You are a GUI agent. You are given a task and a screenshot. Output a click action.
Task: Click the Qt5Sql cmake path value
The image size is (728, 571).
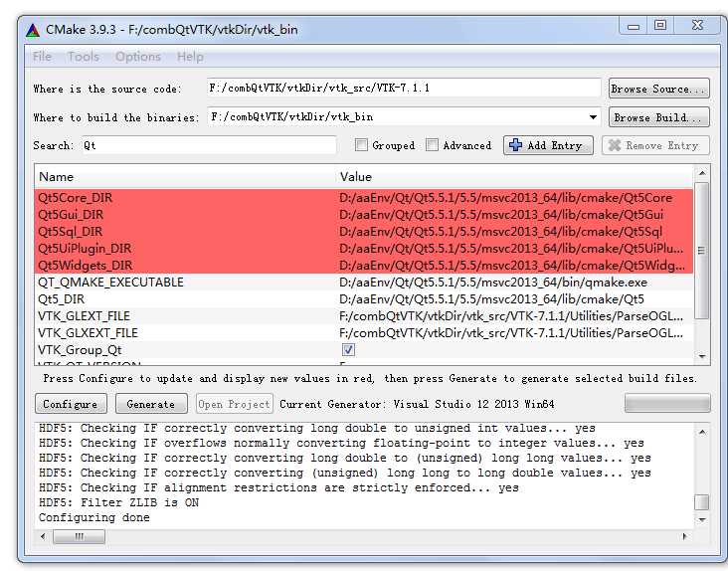pyautogui.click(x=500, y=231)
